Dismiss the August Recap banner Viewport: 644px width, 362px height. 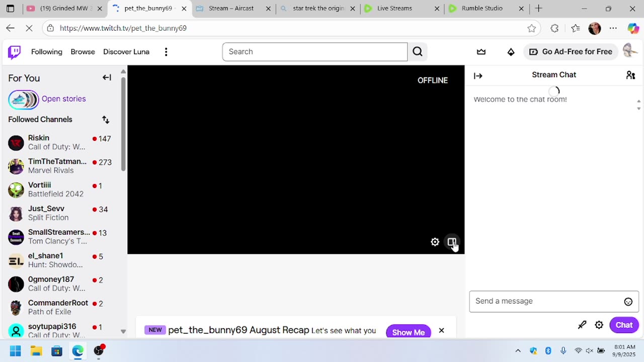click(x=441, y=330)
